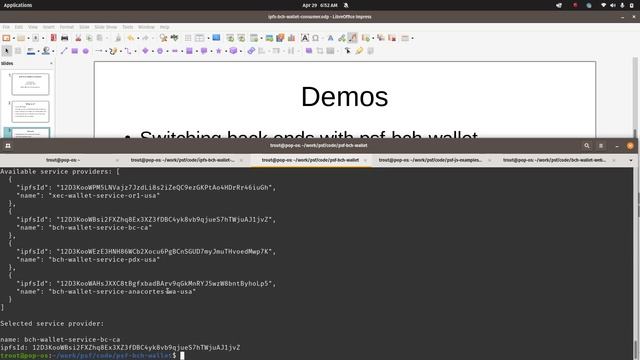640x360 pixels.
Task: Open the Edit menu in Impress
Action: coord(19,27)
